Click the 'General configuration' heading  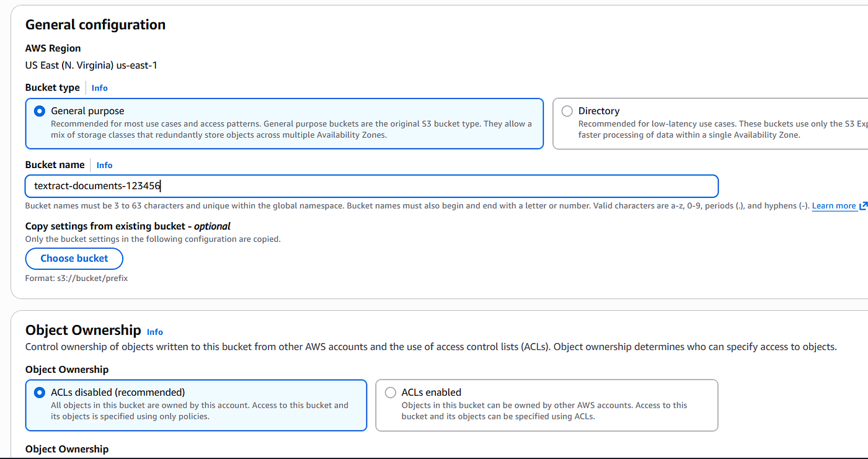[95, 25]
